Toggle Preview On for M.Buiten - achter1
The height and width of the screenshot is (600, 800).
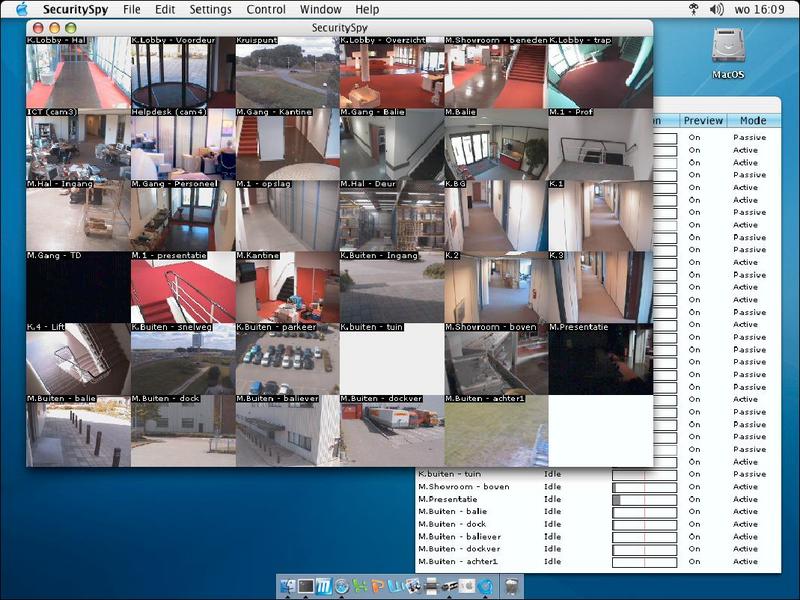point(694,562)
